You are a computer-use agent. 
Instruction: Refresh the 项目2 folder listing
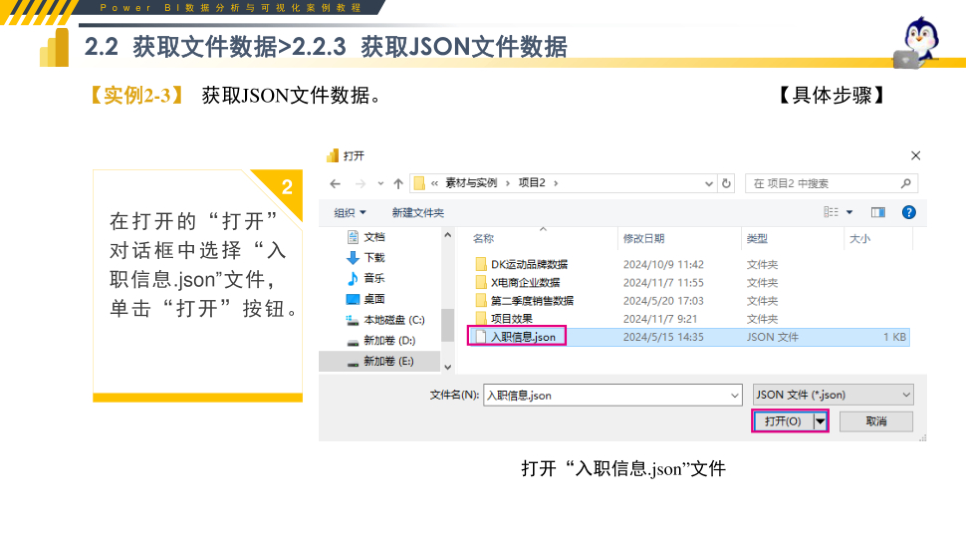pyautogui.click(x=726, y=184)
